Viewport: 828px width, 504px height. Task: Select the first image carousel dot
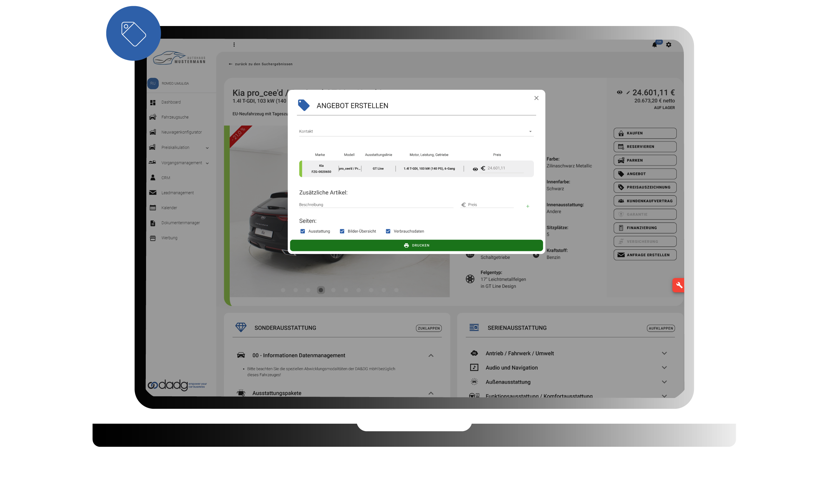pos(283,290)
